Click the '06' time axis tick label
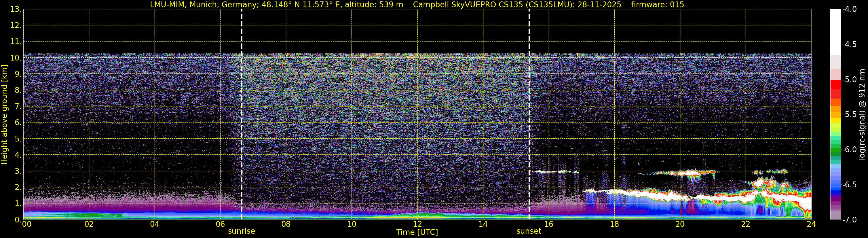 [x=220, y=224]
